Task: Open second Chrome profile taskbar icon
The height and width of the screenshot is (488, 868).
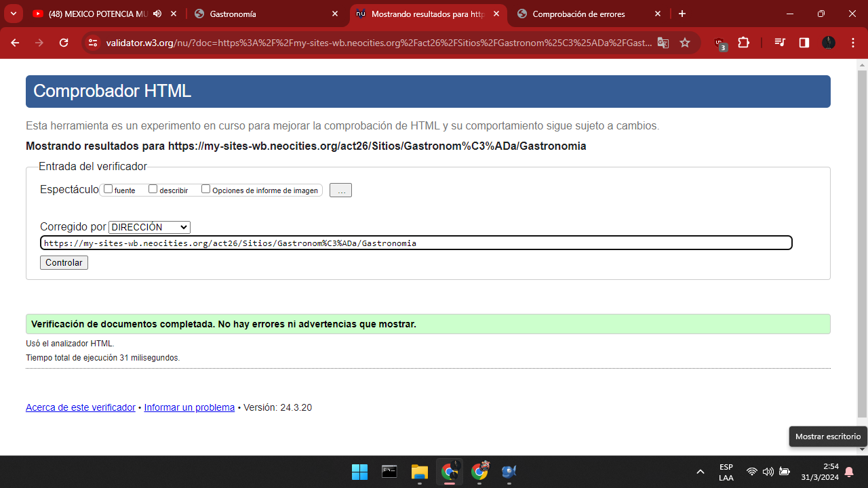Action: [480, 471]
